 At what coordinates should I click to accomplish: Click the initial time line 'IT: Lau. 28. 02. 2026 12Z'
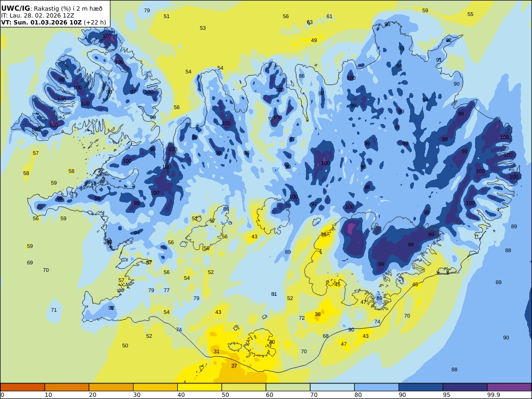point(38,15)
